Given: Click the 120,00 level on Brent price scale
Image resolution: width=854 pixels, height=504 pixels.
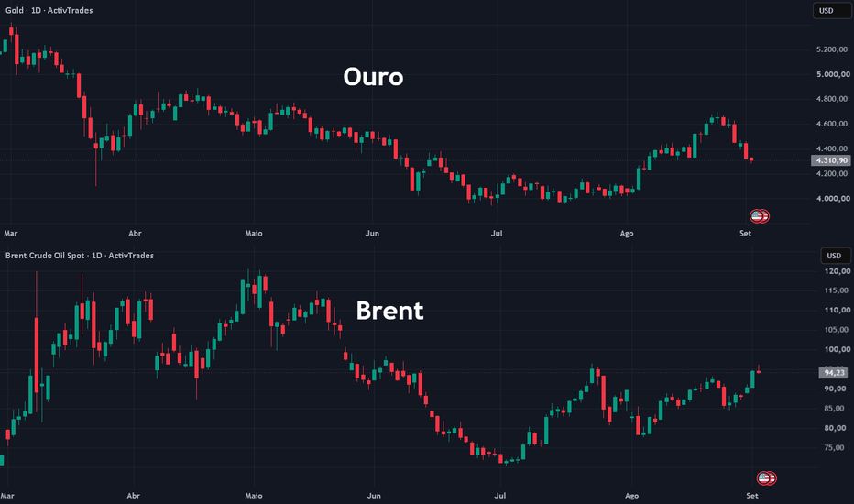Looking at the screenshot, I should pos(838,271).
